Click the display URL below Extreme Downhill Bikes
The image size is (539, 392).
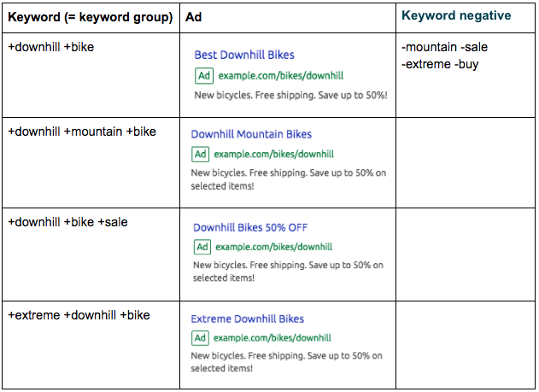(272, 338)
